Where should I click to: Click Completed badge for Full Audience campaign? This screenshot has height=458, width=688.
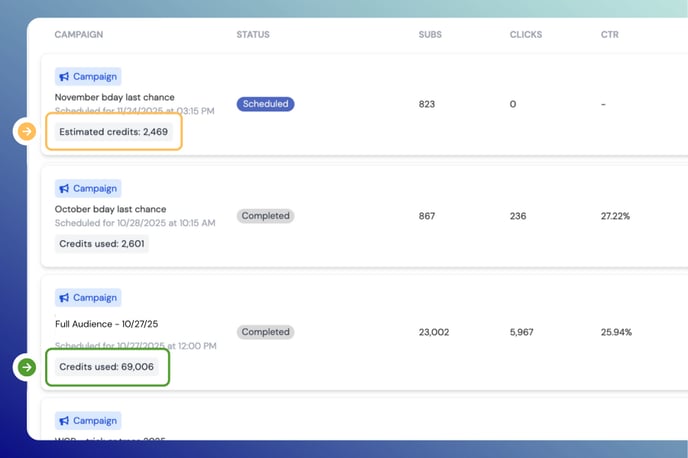point(265,332)
